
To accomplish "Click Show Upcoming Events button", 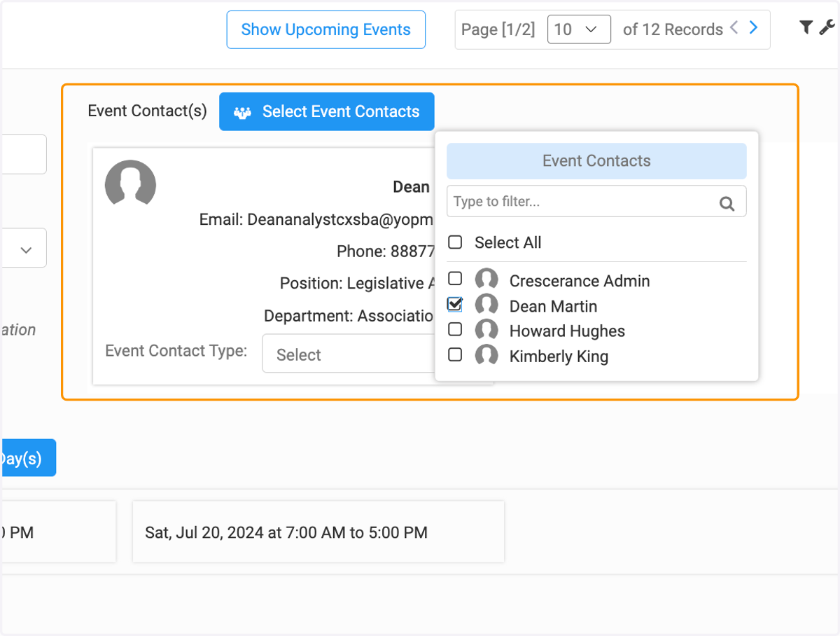I will 326,29.
